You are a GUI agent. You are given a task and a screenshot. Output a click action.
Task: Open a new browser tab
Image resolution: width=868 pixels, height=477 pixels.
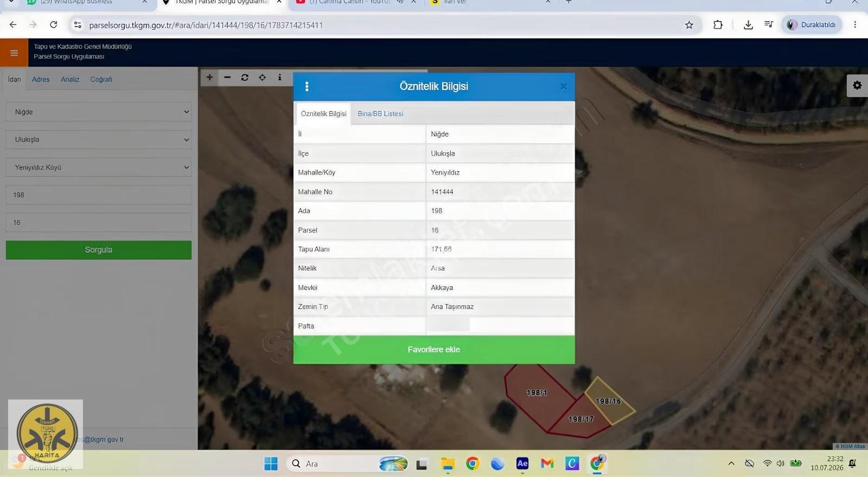(569, 2)
